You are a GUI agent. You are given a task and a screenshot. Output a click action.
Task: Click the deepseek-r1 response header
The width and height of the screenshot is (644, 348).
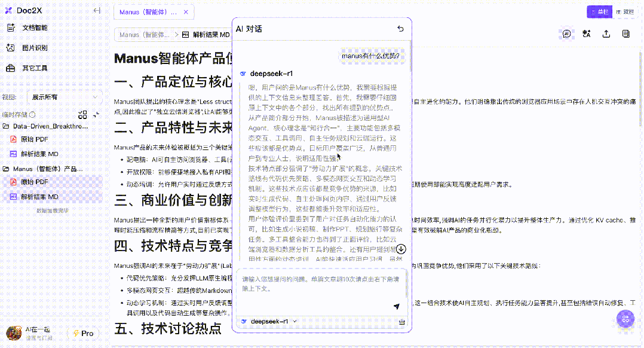[x=271, y=74]
